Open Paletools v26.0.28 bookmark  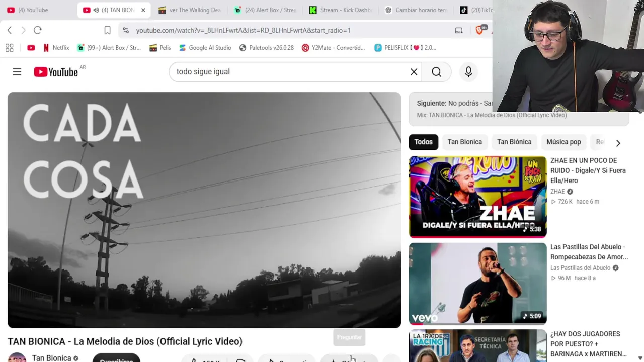266,48
